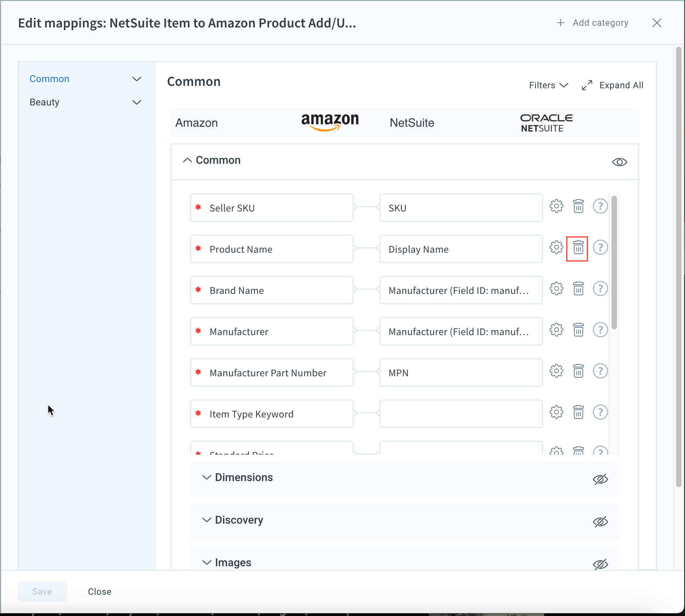Image resolution: width=685 pixels, height=616 pixels.
Task: Collapse the Common mappings section
Action: click(187, 160)
